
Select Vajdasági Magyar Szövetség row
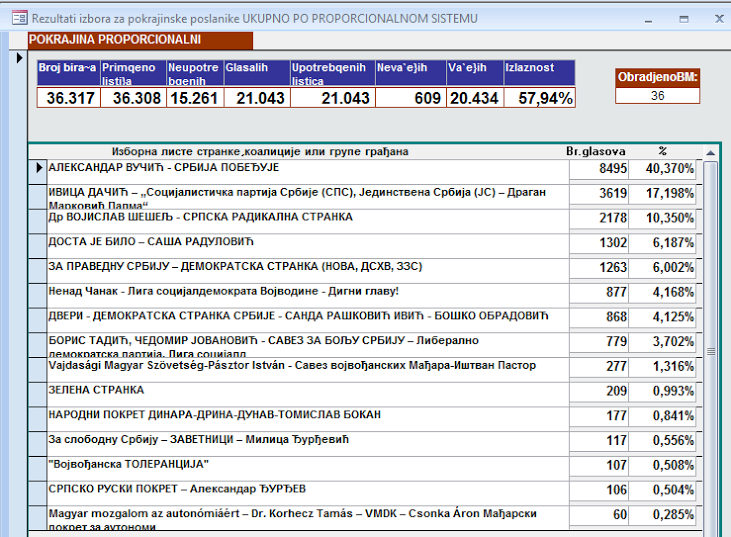pyautogui.click(x=308, y=370)
